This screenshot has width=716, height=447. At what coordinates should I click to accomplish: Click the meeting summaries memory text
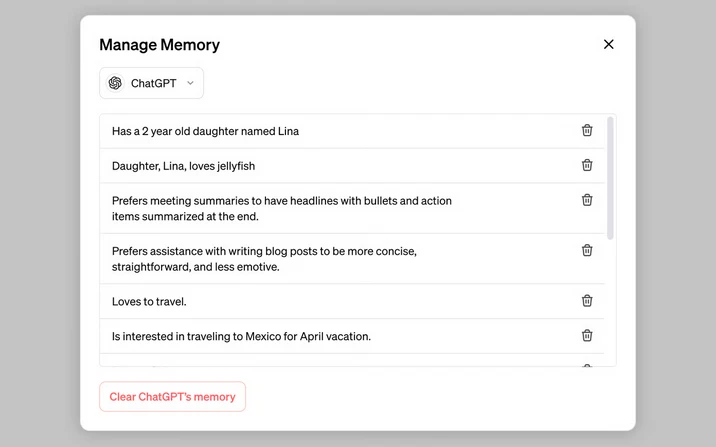click(x=281, y=208)
